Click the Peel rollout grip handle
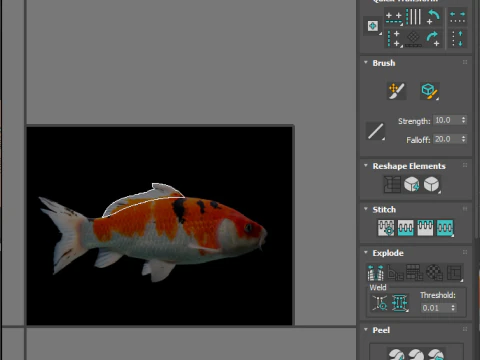The image size is (480, 360). point(465,329)
